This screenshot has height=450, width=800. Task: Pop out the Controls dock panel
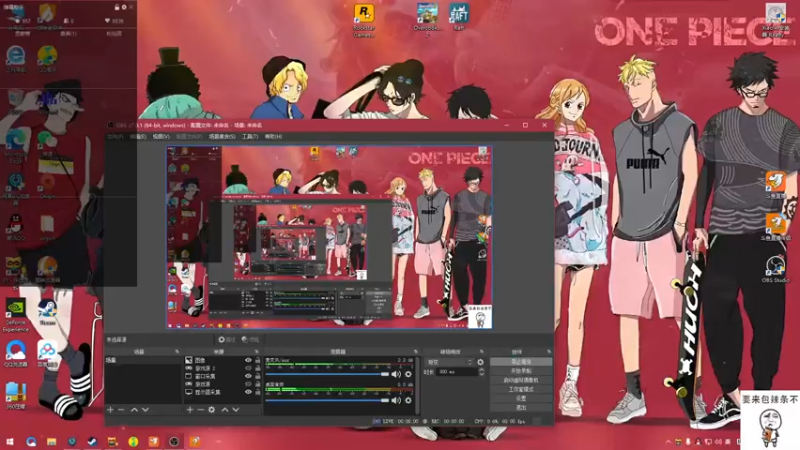click(549, 352)
